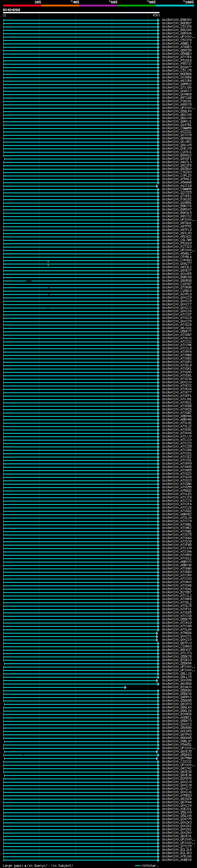
Task: Click the UniRef100_P36181 label
Action: coord(177,101)
